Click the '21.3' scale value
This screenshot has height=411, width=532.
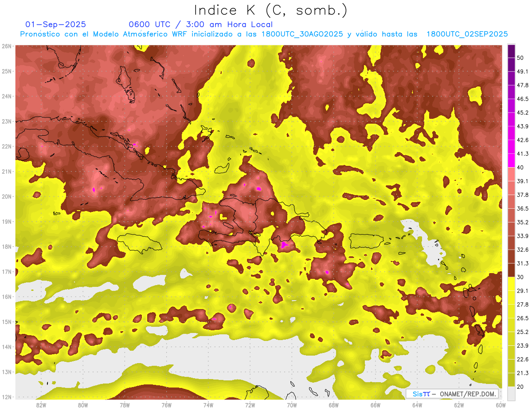pos(523,373)
